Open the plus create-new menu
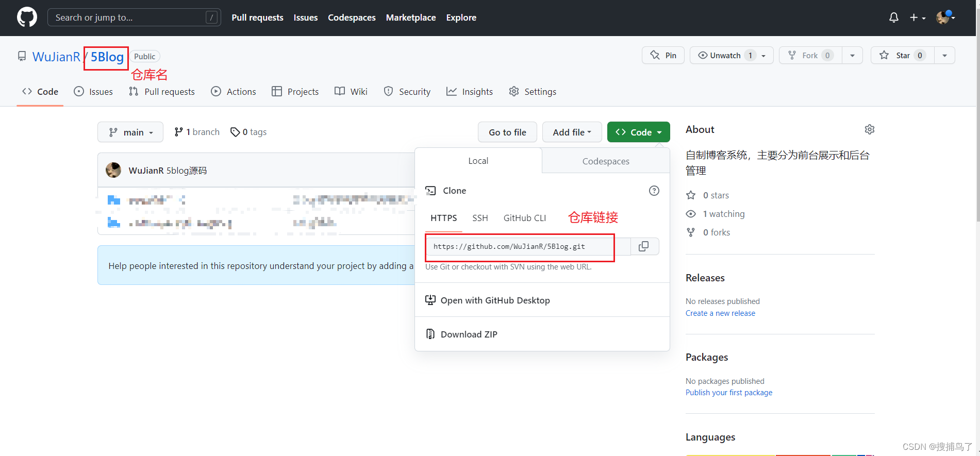980x456 pixels. [x=918, y=18]
